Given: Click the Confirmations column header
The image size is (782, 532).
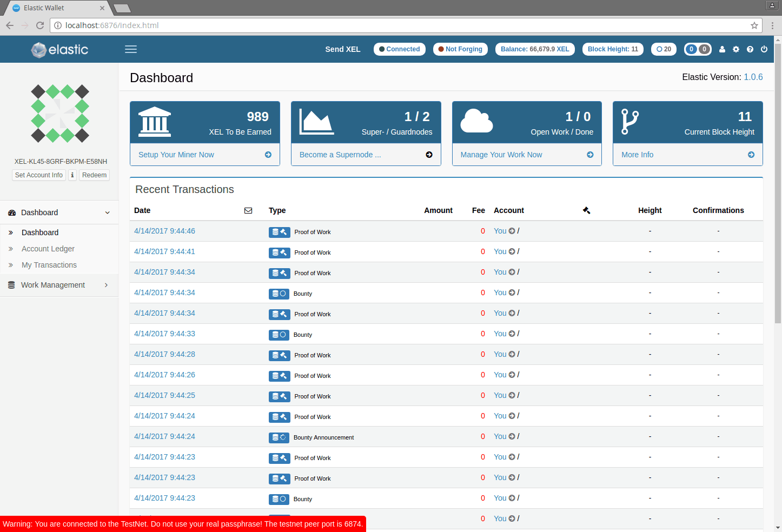Looking at the screenshot, I should 718,210.
